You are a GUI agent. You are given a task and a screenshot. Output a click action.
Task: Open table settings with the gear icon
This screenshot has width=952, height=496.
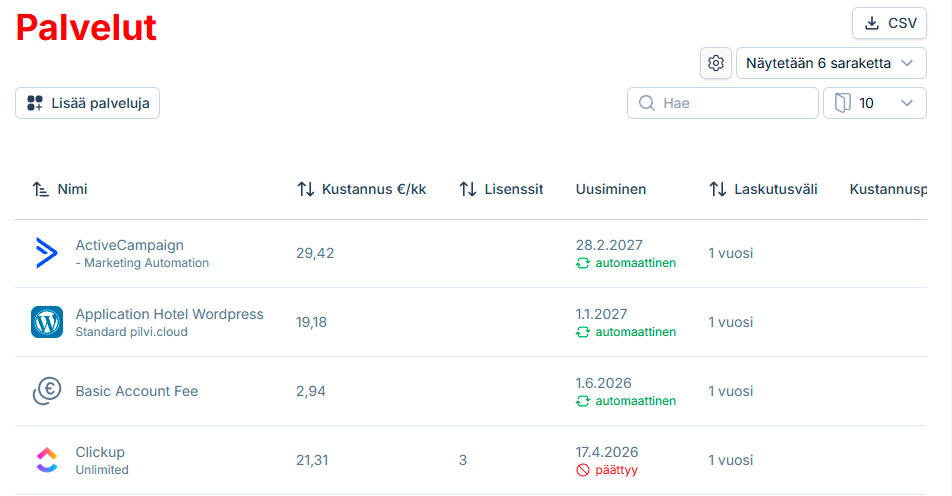point(715,63)
